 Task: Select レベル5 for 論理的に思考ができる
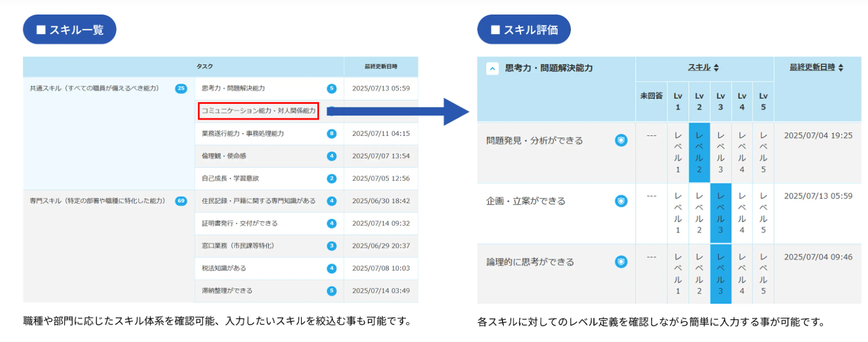[763, 273]
